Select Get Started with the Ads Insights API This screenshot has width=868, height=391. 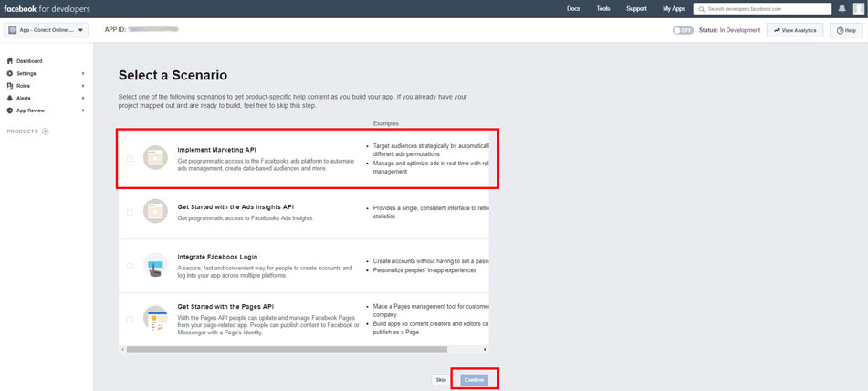(235, 206)
